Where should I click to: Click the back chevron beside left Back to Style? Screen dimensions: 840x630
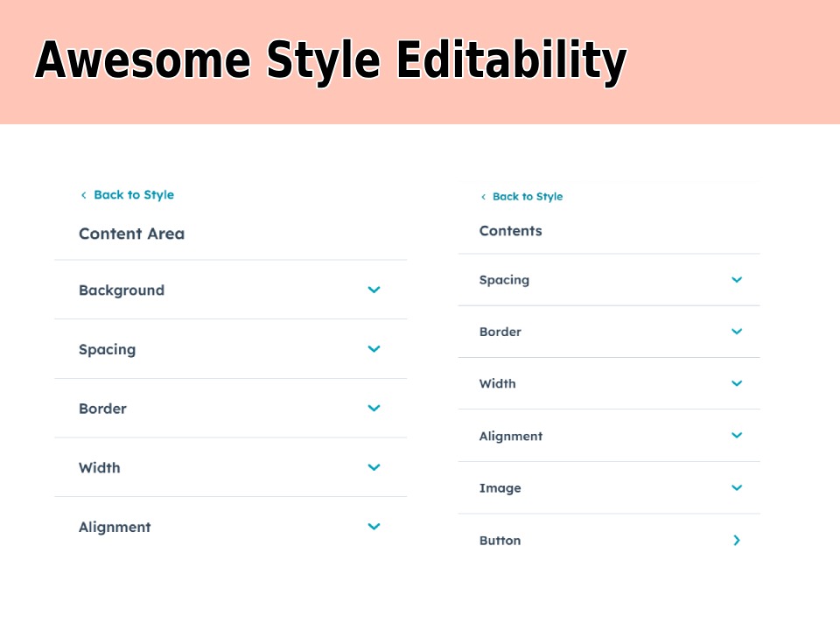(x=84, y=194)
